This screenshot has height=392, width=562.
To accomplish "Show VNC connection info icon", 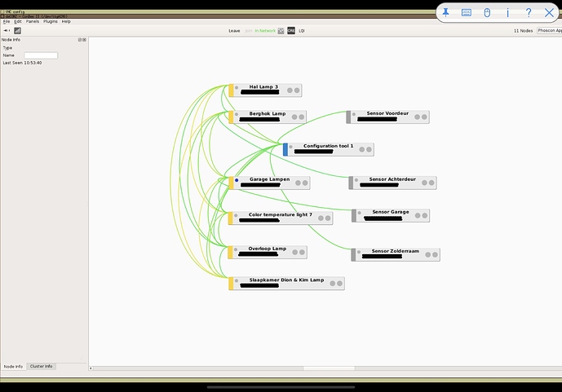I will (x=507, y=13).
